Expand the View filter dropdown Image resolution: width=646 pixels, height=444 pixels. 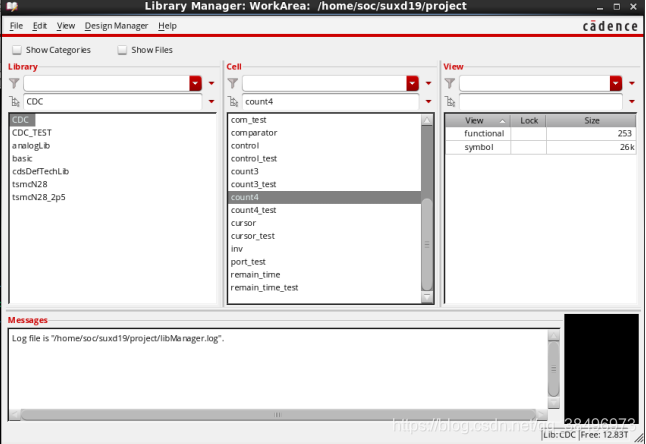pos(618,84)
